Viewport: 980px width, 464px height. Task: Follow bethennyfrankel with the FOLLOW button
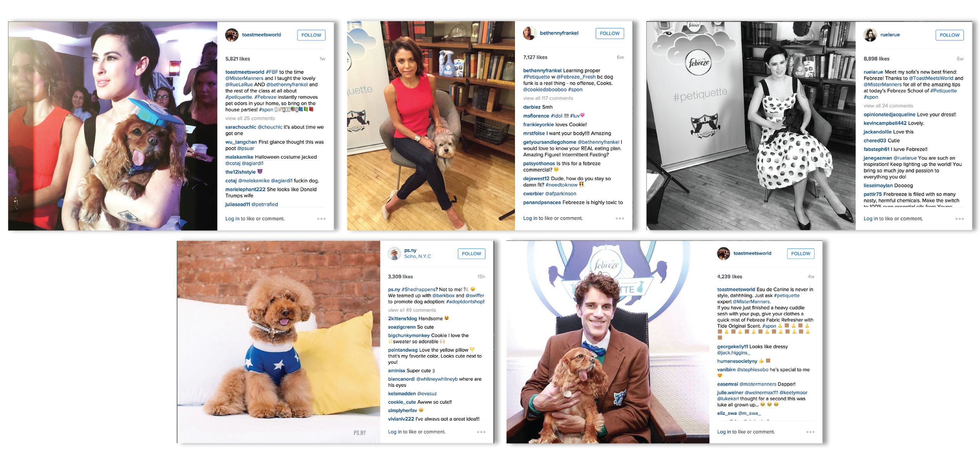click(x=609, y=33)
